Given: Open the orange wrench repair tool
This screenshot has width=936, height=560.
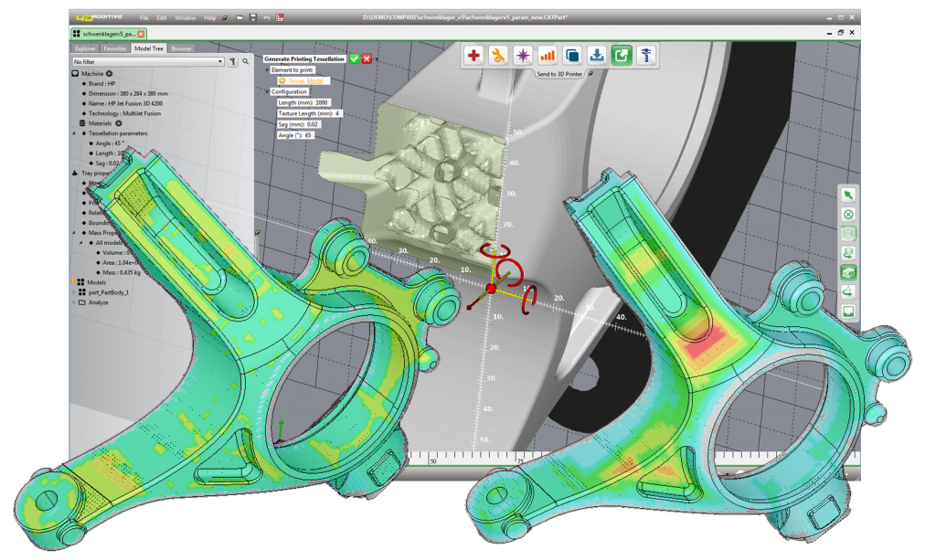Looking at the screenshot, I should [498, 56].
